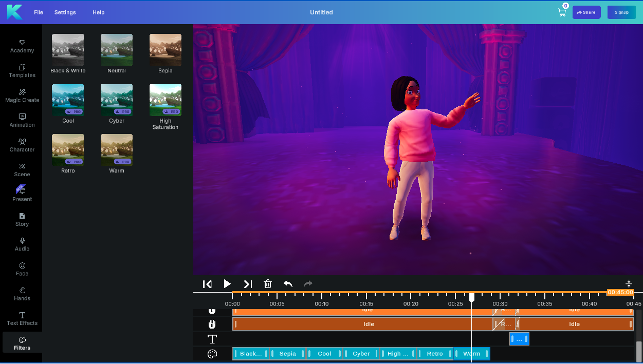The width and height of the screenshot is (643, 364).
Task: Open the shopping cart
Action: [x=562, y=12]
